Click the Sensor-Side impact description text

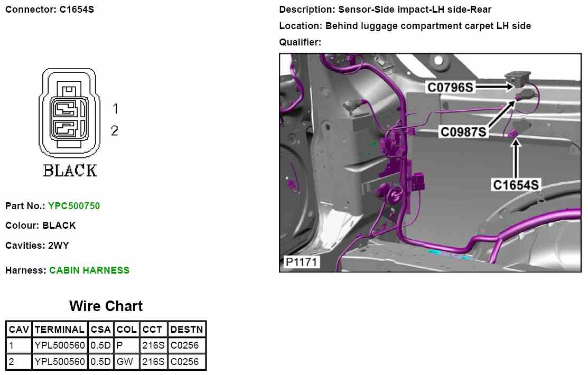pyautogui.click(x=385, y=10)
